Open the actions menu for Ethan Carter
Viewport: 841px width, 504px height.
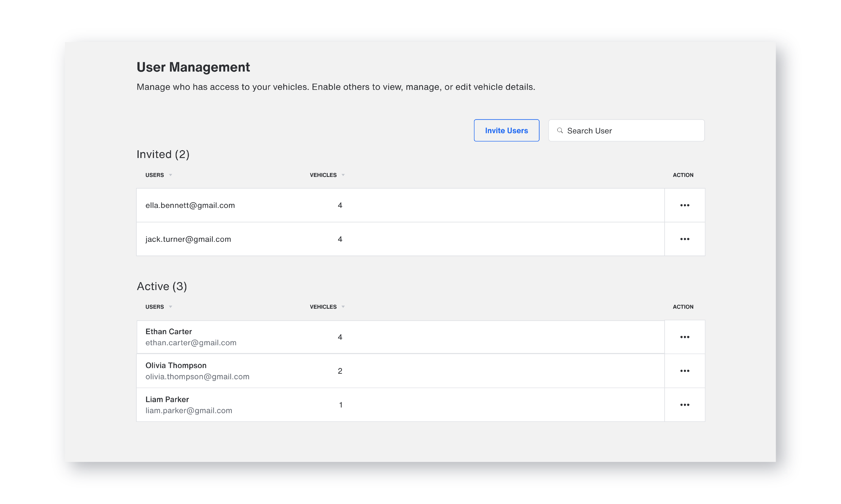click(685, 337)
